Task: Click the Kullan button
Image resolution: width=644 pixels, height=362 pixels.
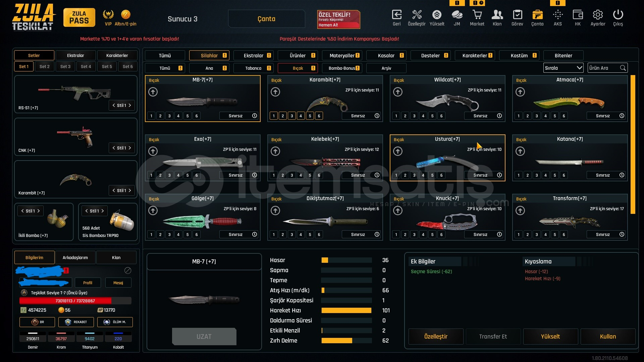Action: 608,337
